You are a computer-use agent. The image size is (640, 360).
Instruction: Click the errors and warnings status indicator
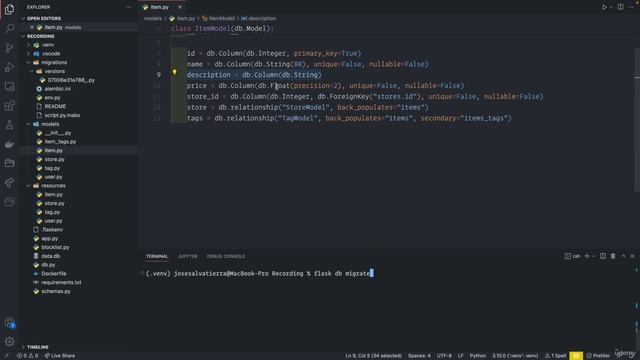coord(27,356)
